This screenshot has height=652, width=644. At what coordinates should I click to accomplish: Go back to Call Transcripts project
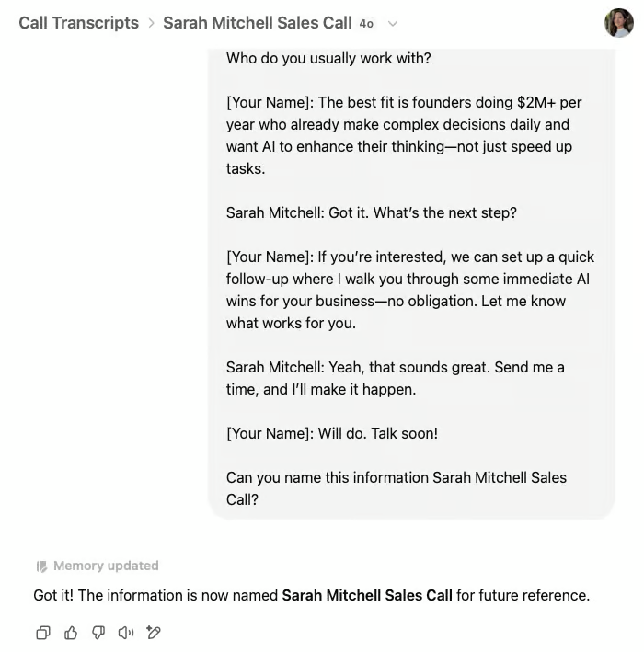point(78,23)
